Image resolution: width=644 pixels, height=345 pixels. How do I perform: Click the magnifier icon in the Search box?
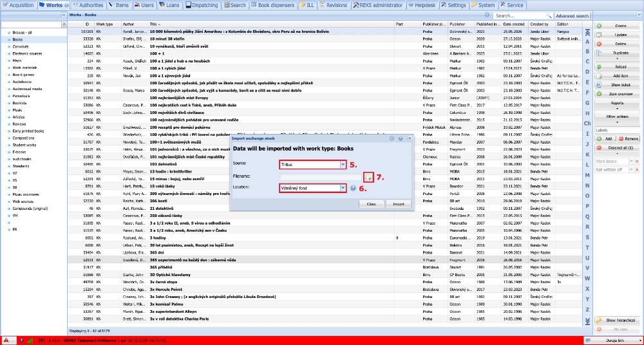click(x=549, y=15)
